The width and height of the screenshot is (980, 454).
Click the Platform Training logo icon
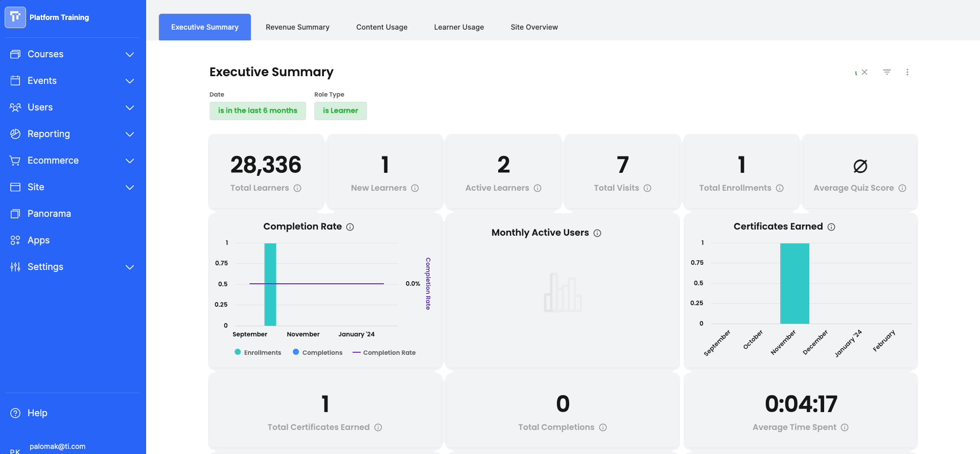pyautogui.click(x=15, y=17)
